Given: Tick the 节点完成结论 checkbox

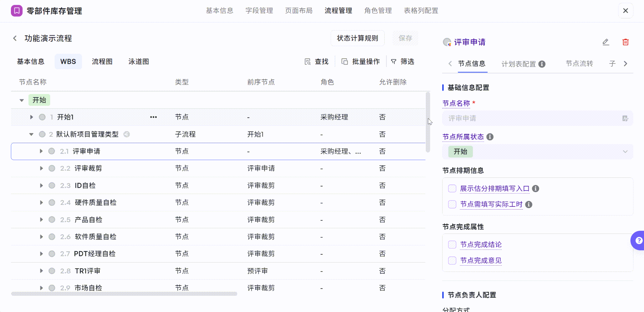Looking at the screenshot, I should click(x=452, y=245).
